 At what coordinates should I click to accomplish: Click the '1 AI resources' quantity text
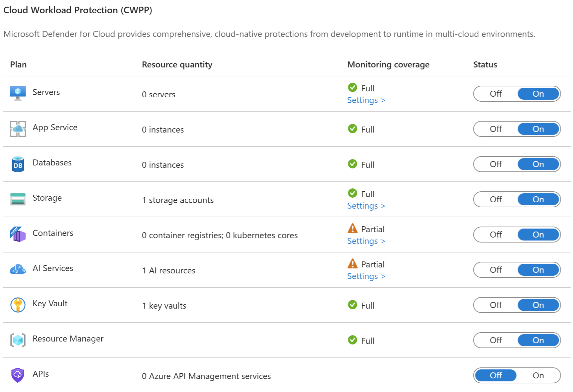[x=169, y=270]
